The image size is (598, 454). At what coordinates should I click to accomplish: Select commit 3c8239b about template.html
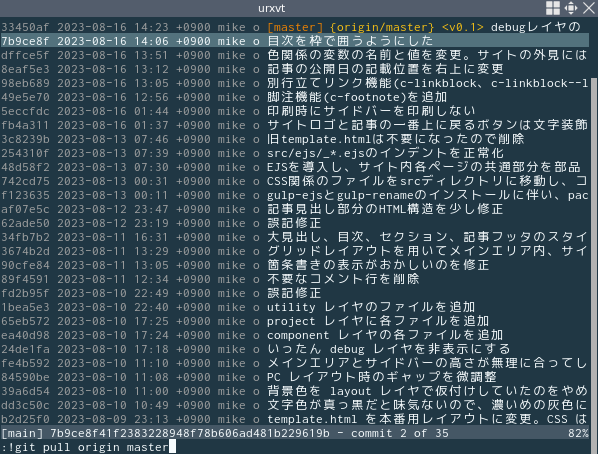coord(294,139)
